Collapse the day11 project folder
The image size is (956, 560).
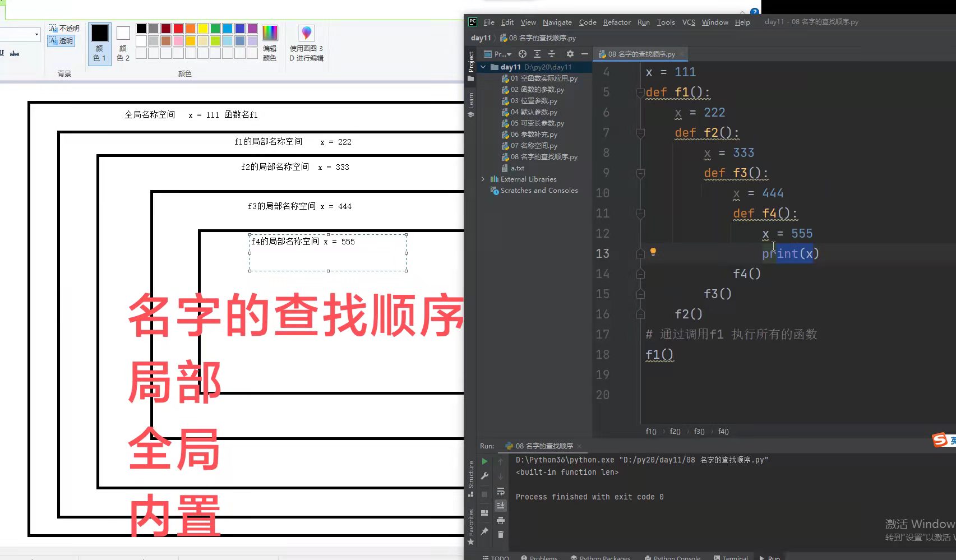483,67
